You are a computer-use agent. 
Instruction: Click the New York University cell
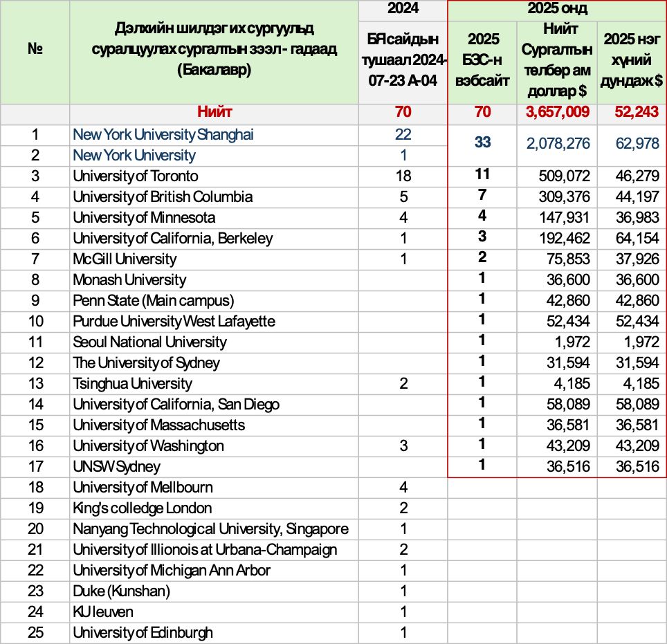(x=134, y=156)
